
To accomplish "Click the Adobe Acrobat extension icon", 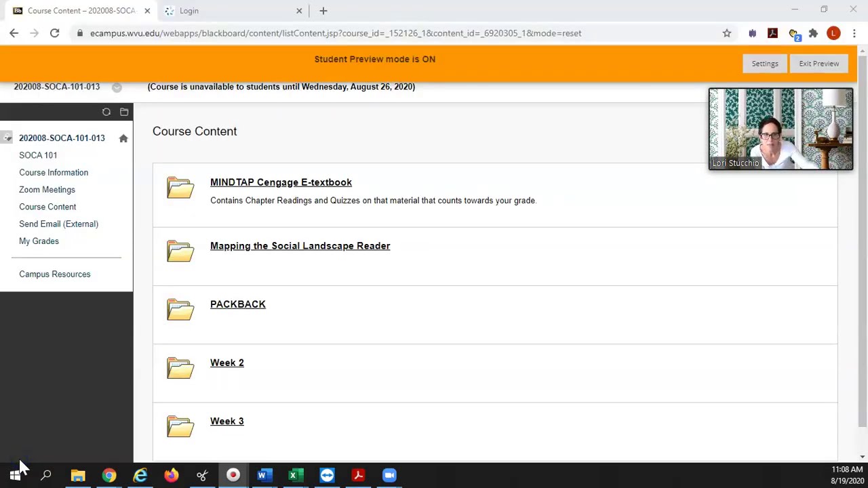I will [772, 33].
